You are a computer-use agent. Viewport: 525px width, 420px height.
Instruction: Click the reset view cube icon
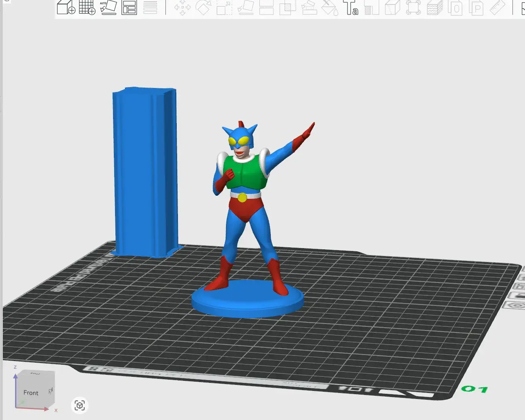pos(79,405)
